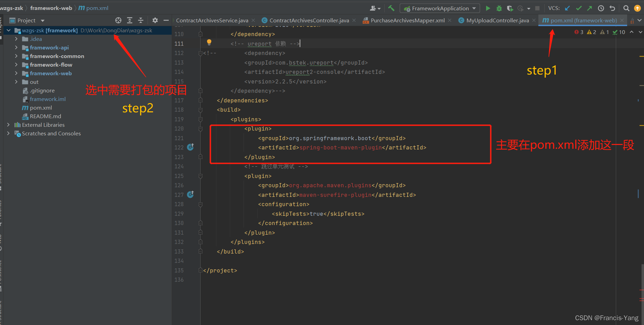Expand the framework-web module
644x325 pixels.
click(x=16, y=73)
